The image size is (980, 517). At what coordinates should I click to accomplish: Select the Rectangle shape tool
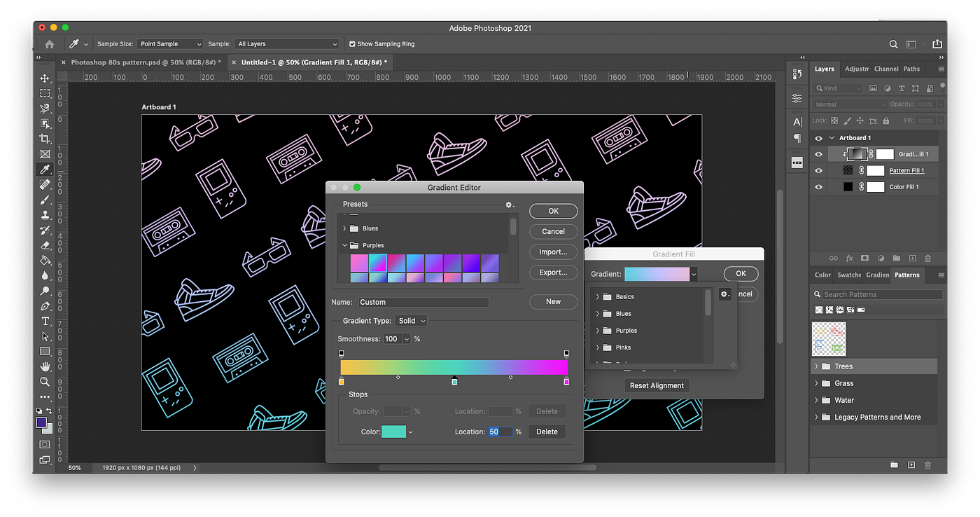click(x=45, y=352)
